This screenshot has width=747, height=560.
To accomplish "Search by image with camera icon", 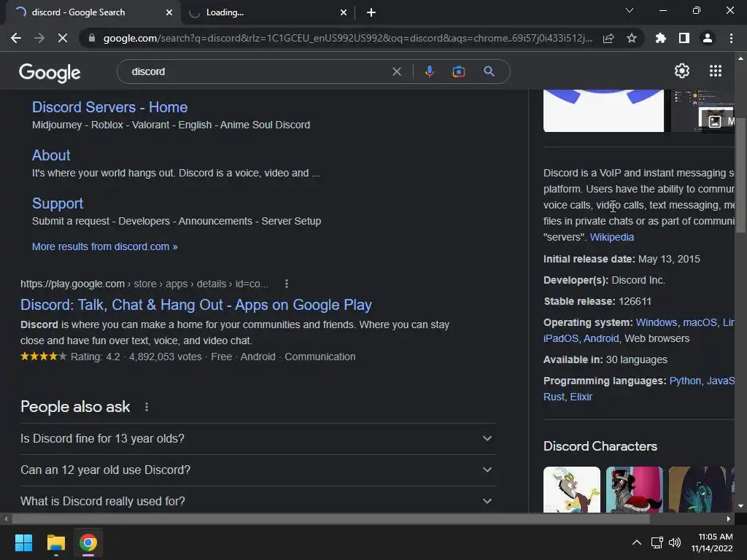I will click(458, 71).
